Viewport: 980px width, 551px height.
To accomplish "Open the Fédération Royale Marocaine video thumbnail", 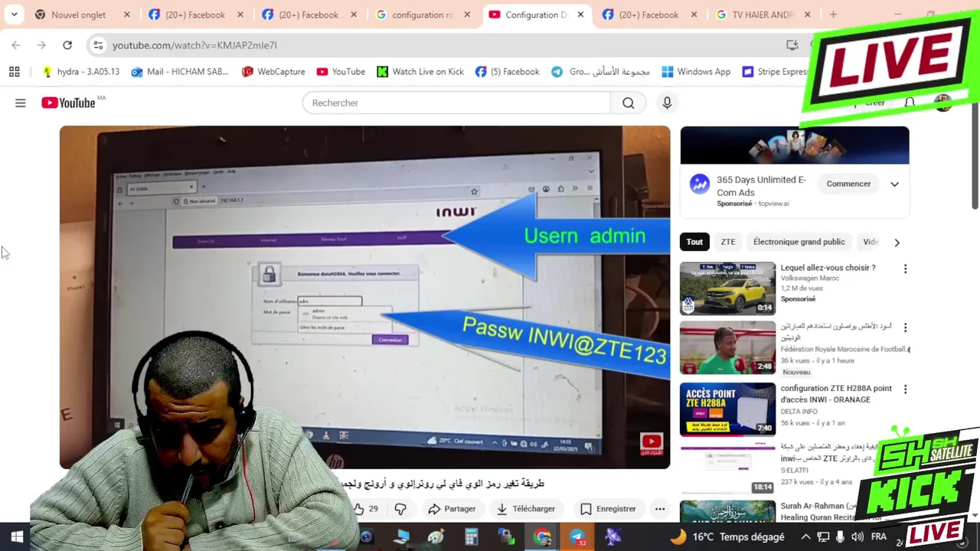I will pyautogui.click(x=727, y=347).
